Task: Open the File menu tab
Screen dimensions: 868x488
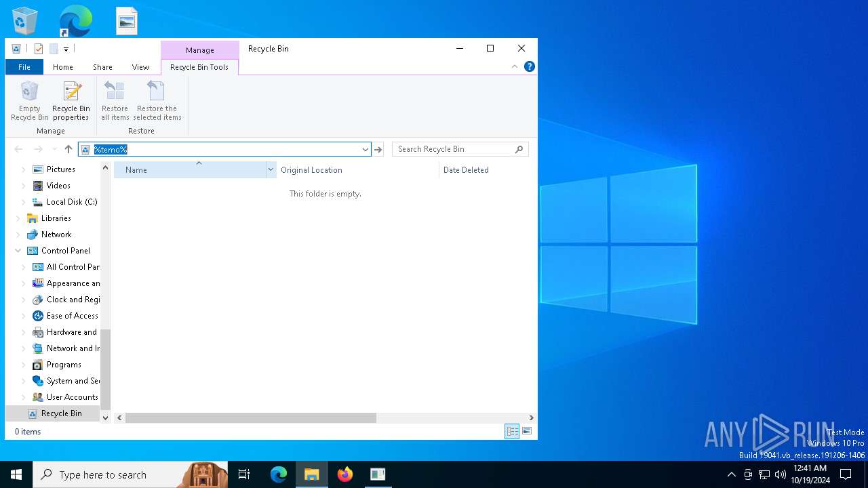Action: 24,67
